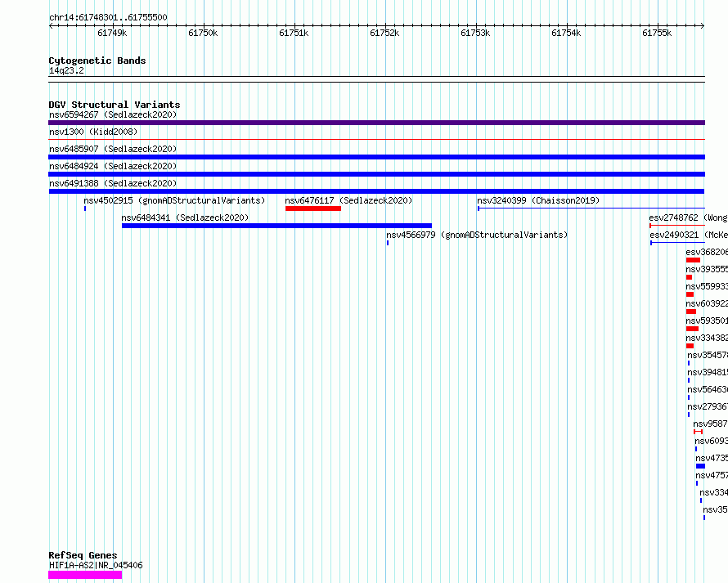Viewport: 728px width, 583px height.
Task: Click the DGV Structural Variants track heading
Action: click(115, 105)
